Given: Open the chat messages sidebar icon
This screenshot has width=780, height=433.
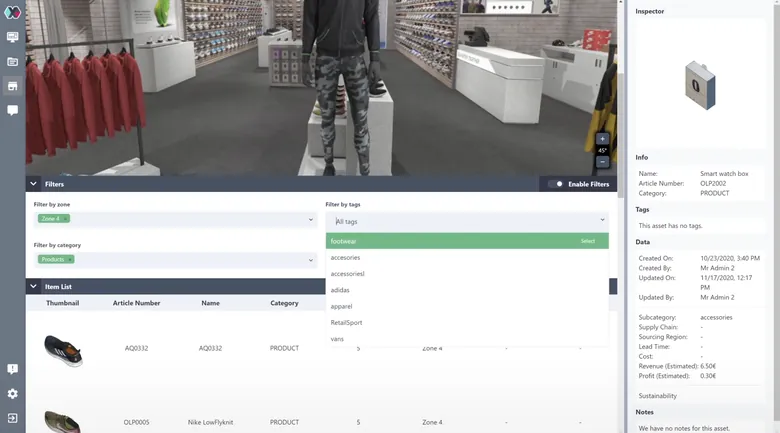Looking at the screenshot, I should [x=12, y=110].
